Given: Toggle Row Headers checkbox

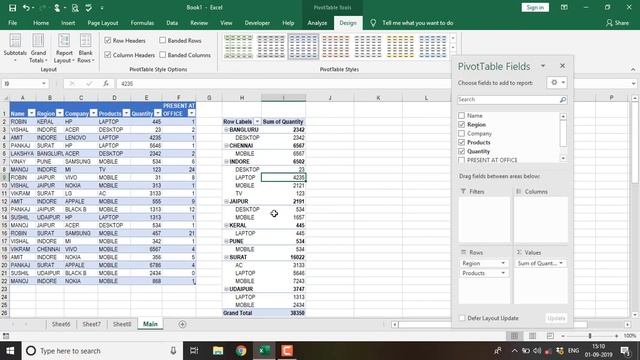Looking at the screenshot, I should click(108, 40).
